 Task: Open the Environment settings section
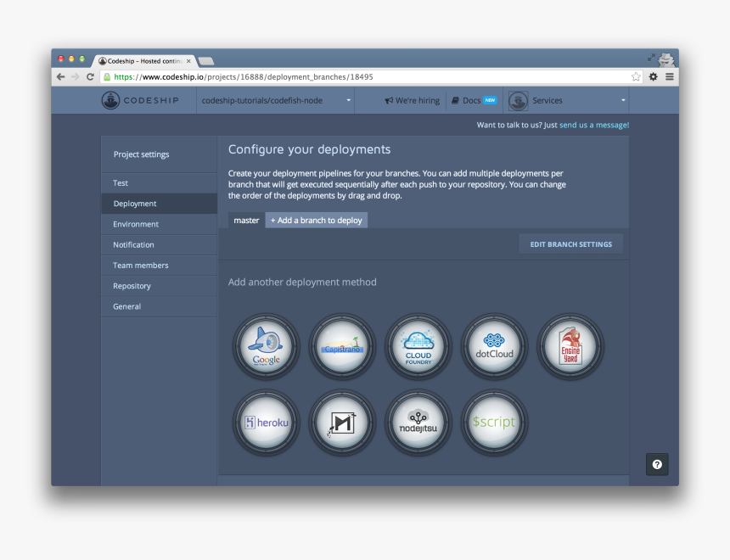pyautogui.click(x=160, y=224)
